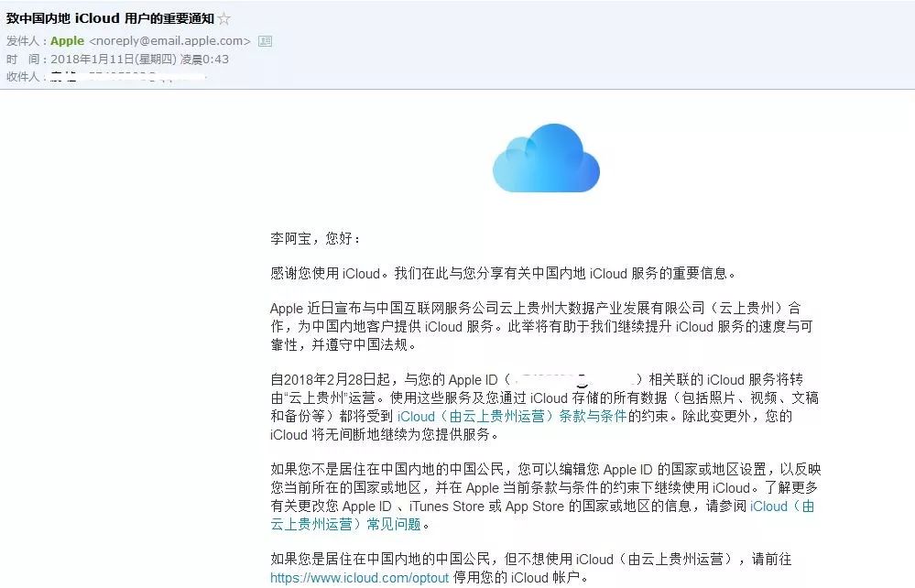
Task: Click the paragraph starting Apple 近日宣布
Action: 541,326
